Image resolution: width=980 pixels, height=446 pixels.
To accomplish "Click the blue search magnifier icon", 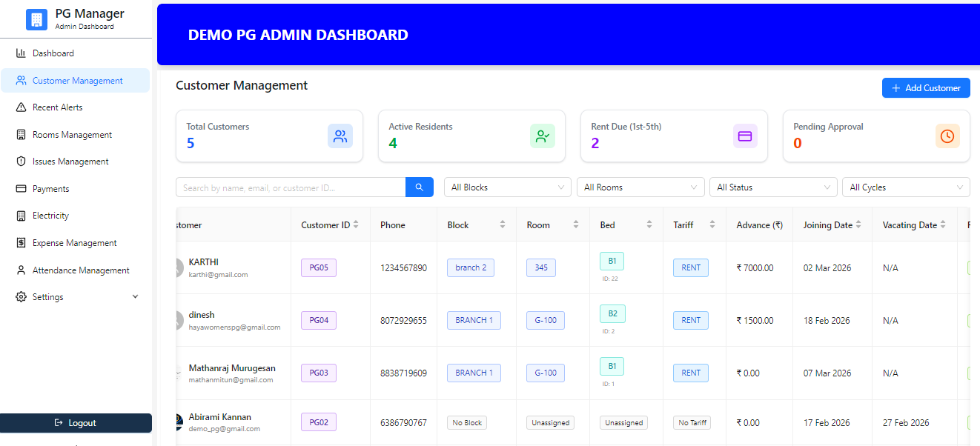I will point(419,187).
